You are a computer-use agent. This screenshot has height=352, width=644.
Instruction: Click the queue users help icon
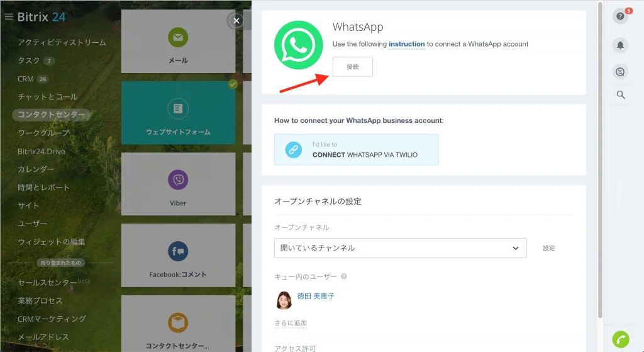pos(344,276)
